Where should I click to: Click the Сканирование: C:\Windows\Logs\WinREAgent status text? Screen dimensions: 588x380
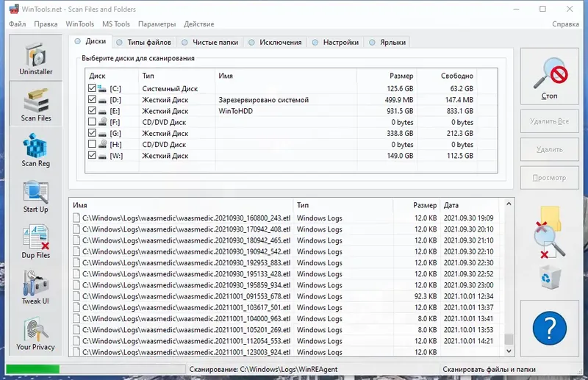[263, 369]
